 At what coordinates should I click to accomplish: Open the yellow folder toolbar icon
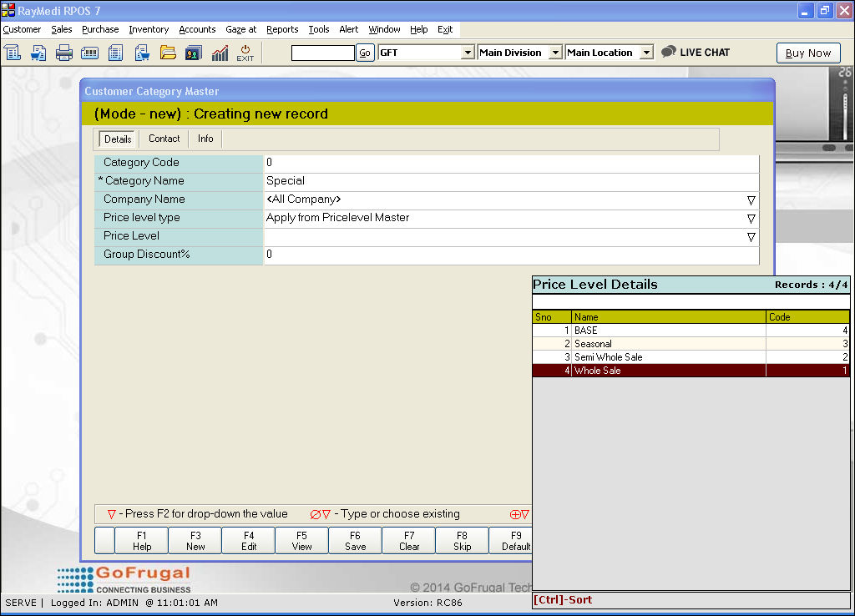[168, 53]
